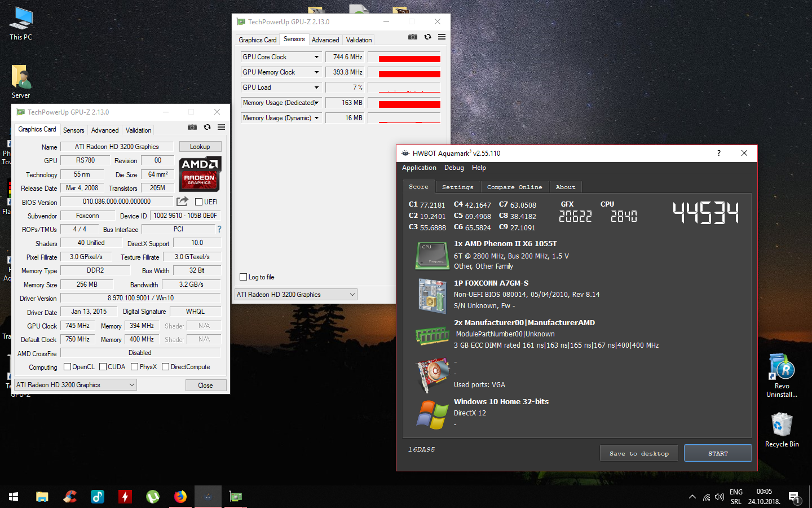Click the help question mark in Aquamark title bar
This screenshot has height=508, width=812.
718,153
